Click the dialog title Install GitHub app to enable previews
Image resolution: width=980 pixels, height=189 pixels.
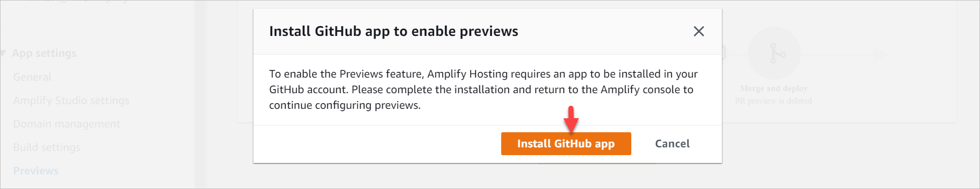393,31
